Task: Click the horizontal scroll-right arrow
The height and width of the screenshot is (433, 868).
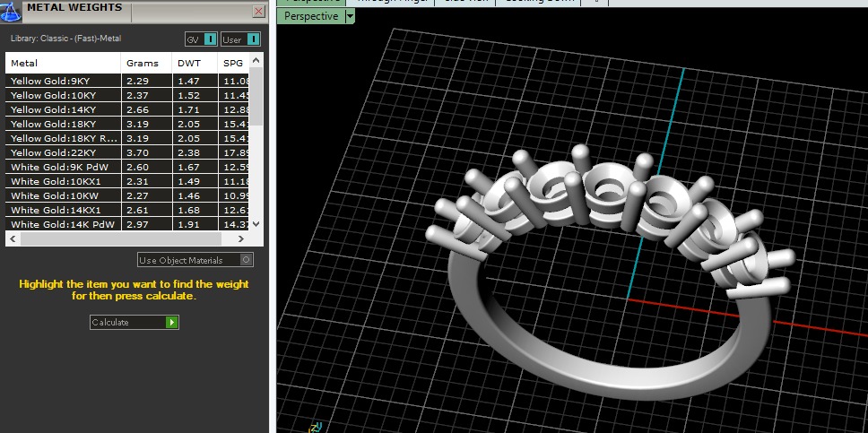Action: [241, 238]
